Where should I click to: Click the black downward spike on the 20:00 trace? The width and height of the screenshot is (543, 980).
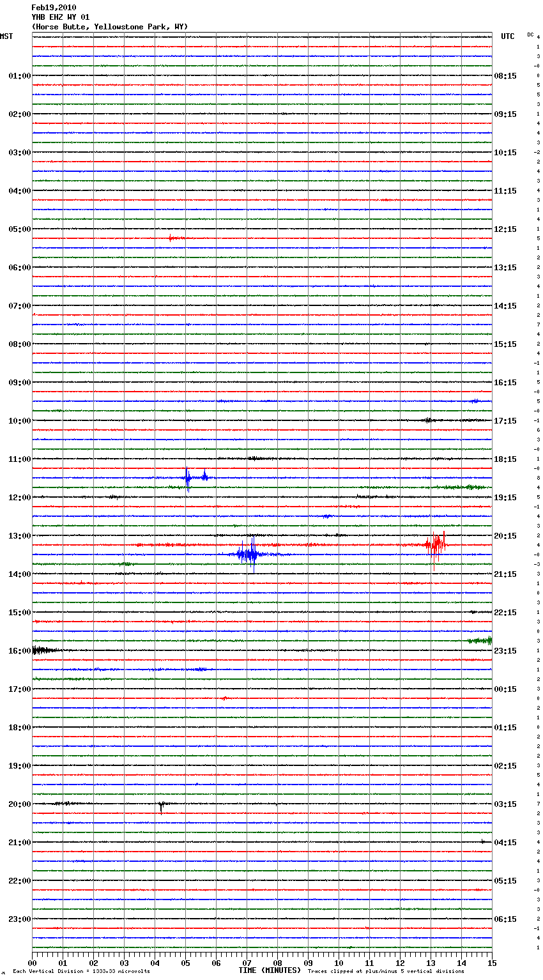pyautogui.click(x=161, y=807)
